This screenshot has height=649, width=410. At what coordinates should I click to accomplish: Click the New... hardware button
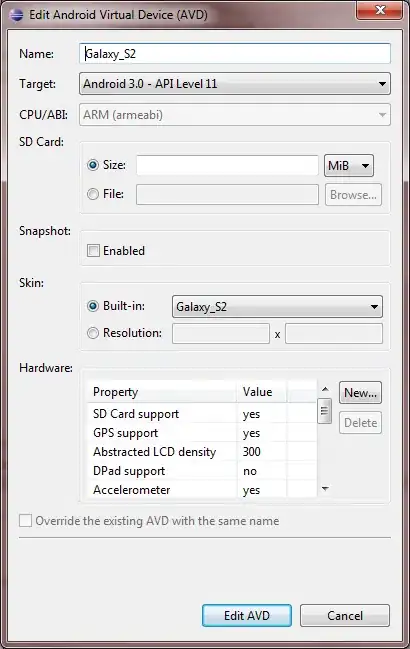[360, 392]
